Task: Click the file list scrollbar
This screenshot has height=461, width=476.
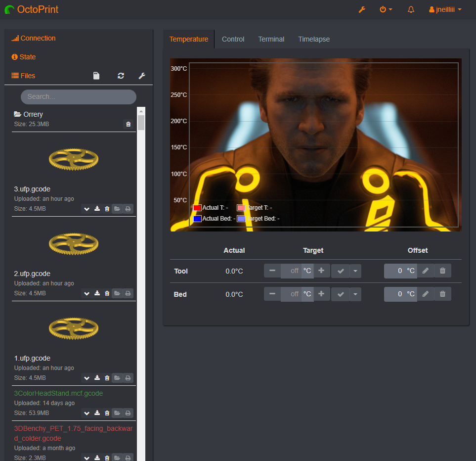Action: (141, 123)
